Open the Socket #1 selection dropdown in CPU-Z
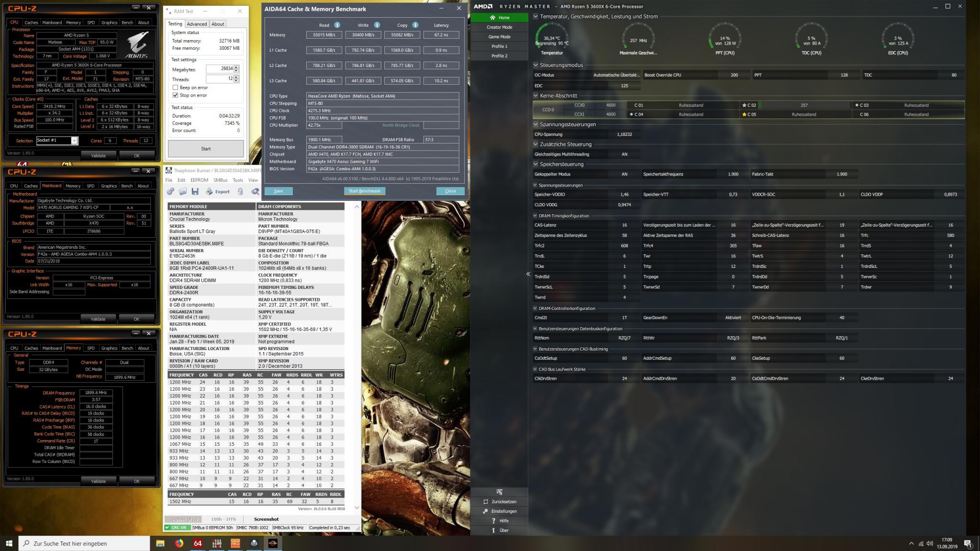 click(x=74, y=141)
